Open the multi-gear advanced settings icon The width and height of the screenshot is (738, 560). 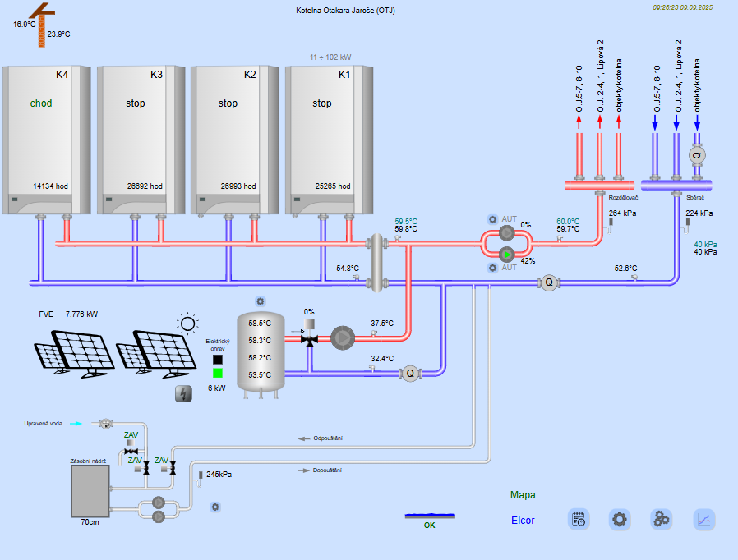(662, 519)
